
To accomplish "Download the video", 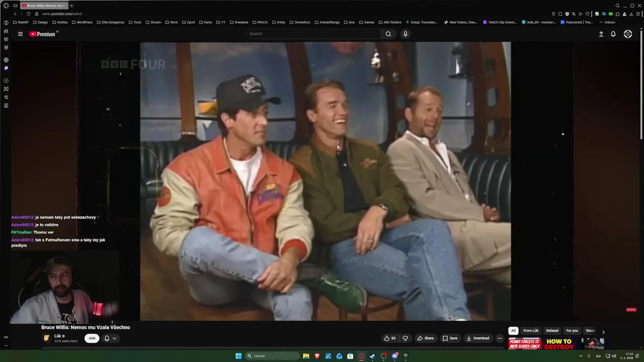I will pos(477,338).
